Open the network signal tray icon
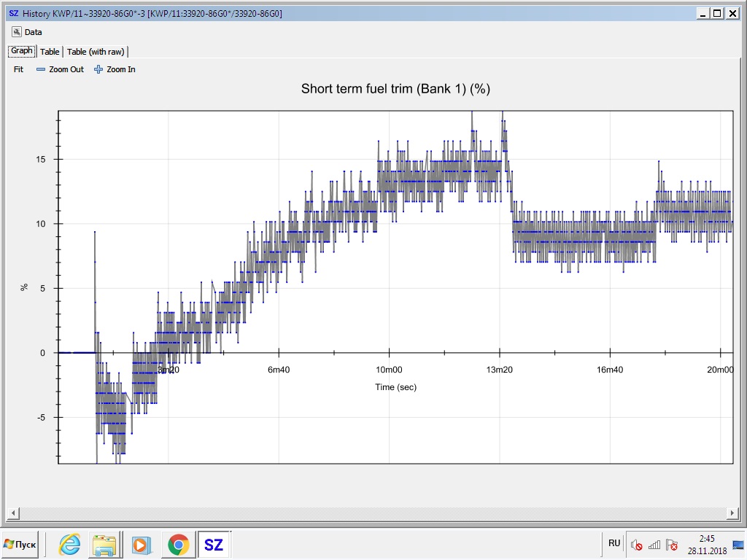Image resolution: width=747 pixels, height=560 pixels. (x=654, y=545)
